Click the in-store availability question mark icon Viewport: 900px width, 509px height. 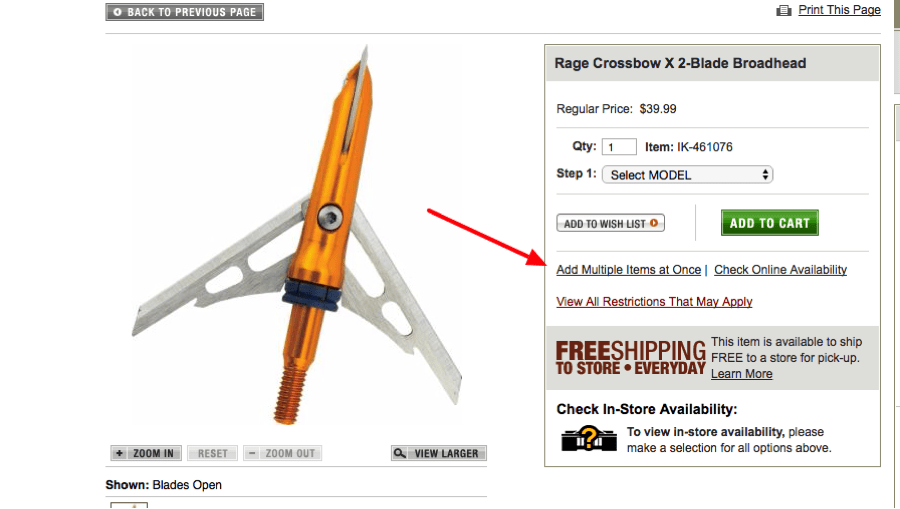click(588, 438)
